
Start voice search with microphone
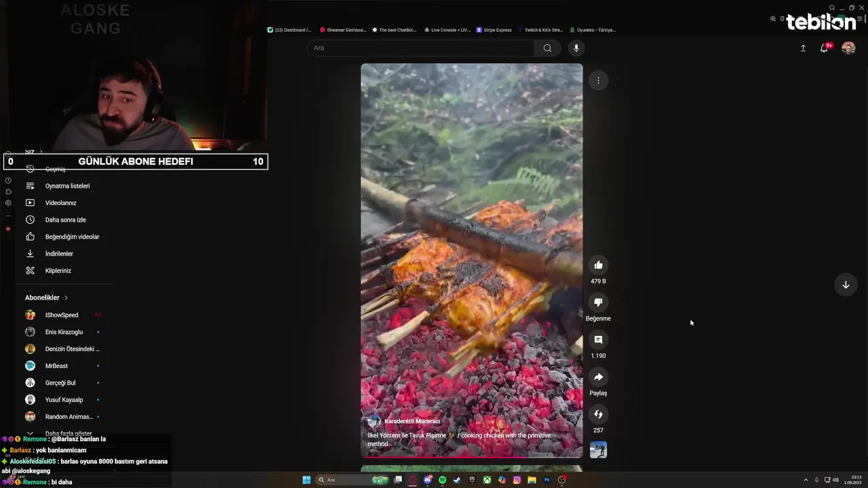(x=576, y=48)
